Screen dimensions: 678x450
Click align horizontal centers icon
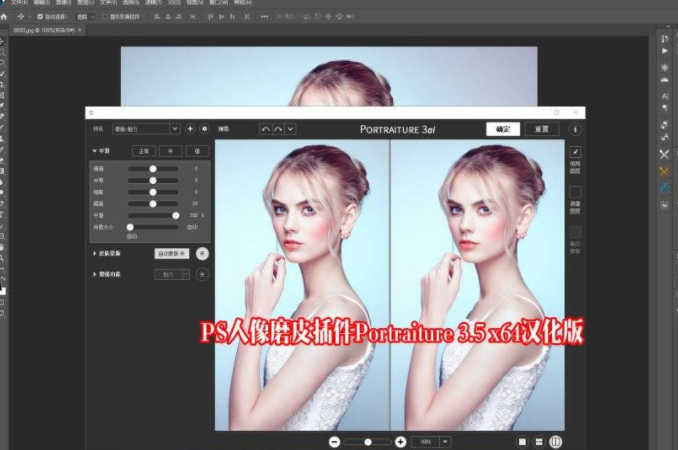[x=168, y=16]
